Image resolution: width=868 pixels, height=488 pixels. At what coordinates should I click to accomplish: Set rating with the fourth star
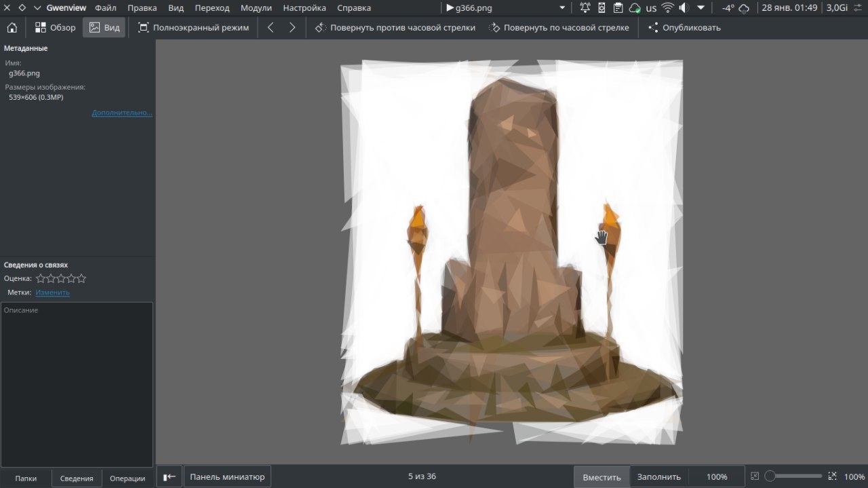click(x=71, y=278)
